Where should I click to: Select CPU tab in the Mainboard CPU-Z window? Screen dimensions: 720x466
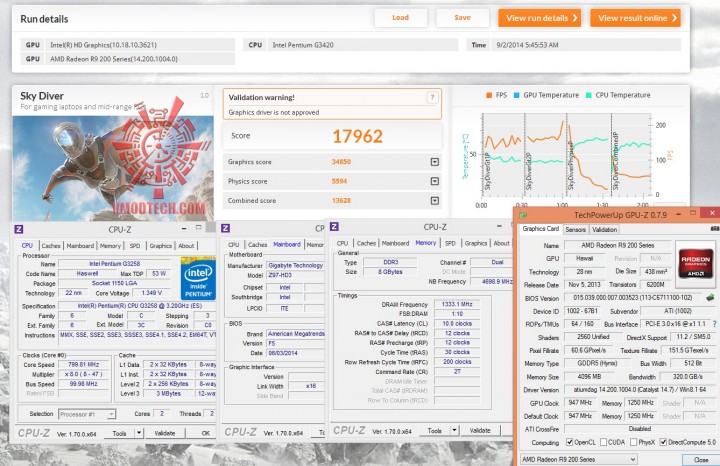click(x=234, y=245)
